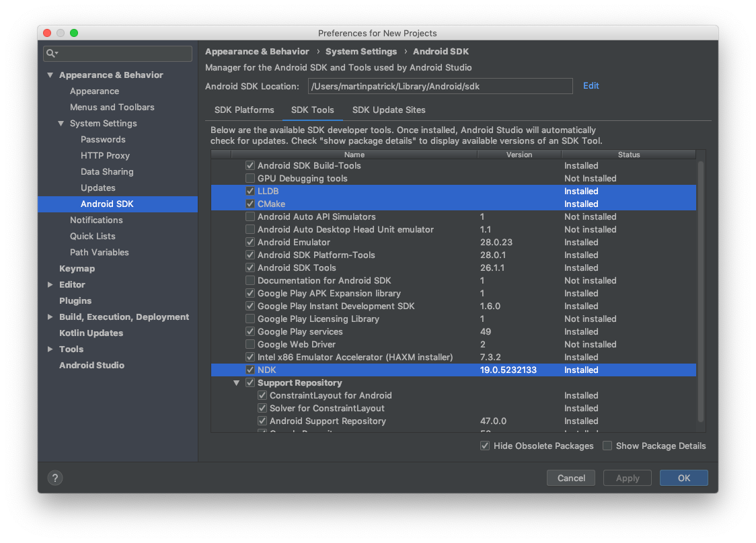Collapse Appearance & Behavior tree arrow
This screenshot has width=756, height=543.
[x=50, y=75]
